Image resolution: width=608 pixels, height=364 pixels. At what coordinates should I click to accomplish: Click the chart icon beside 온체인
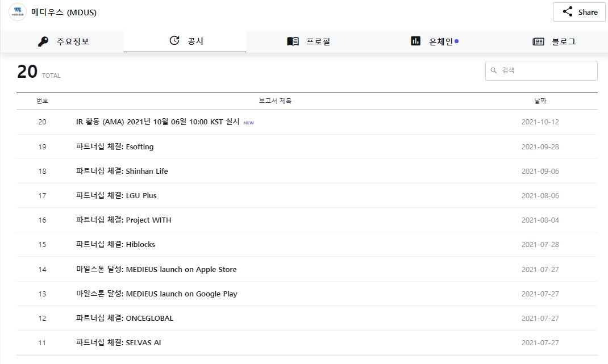[415, 41]
